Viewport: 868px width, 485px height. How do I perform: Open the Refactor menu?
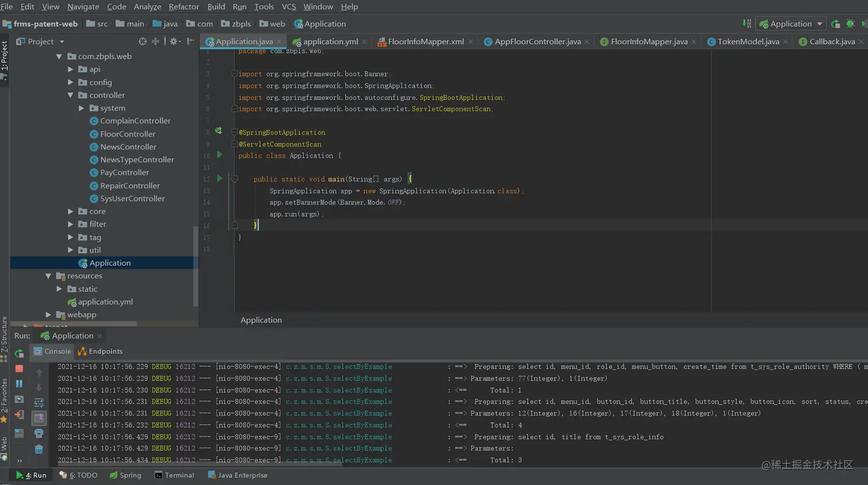[x=184, y=7]
